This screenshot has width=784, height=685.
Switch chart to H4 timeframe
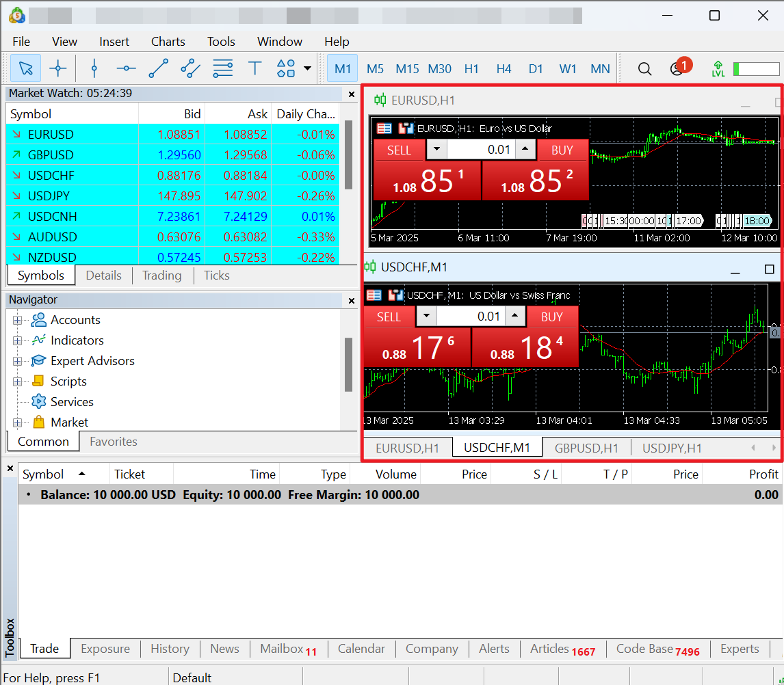[x=504, y=68]
